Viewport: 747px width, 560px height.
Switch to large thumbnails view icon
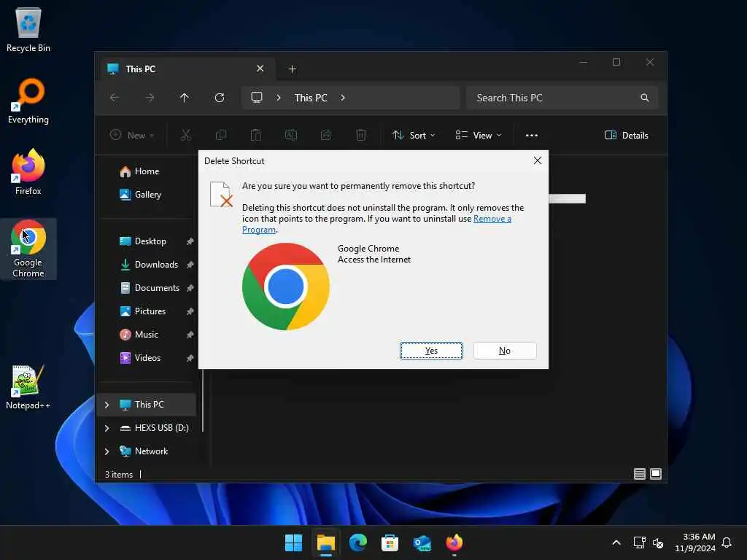click(656, 474)
